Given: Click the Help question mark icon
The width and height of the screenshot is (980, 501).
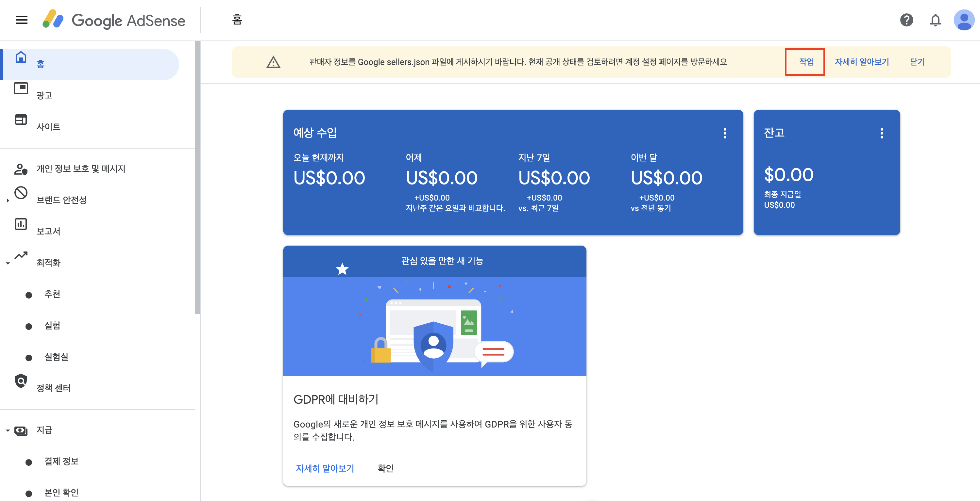Looking at the screenshot, I should tap(906, 20).
